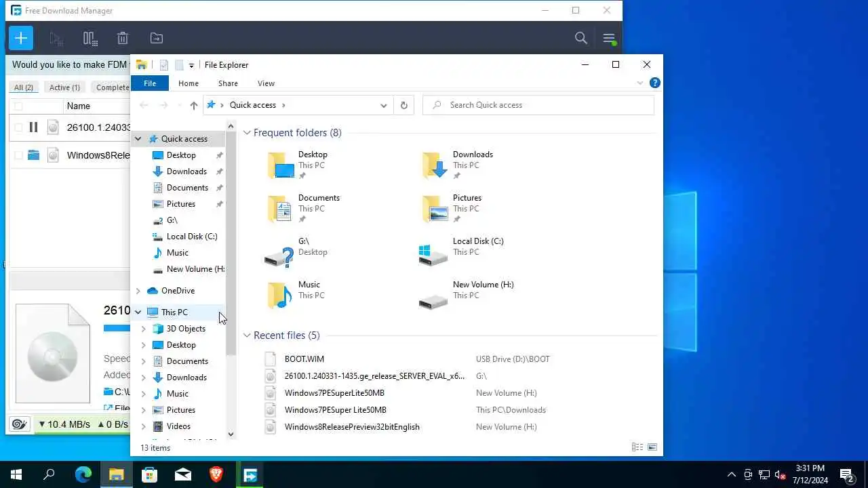This screenshot has width=868, height=488.
Task: Select the Documents folder icon in Frequent folders
Action: tap(280, 209)
